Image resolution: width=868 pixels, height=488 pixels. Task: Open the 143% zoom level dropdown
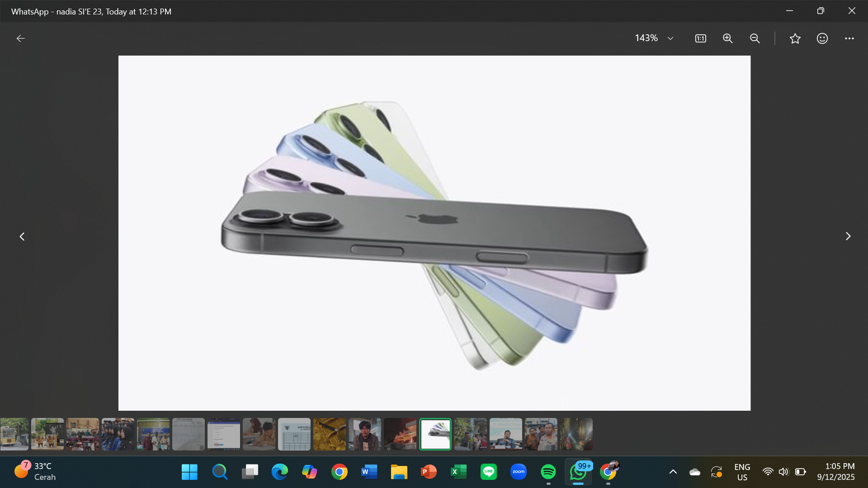click(654, 38)
